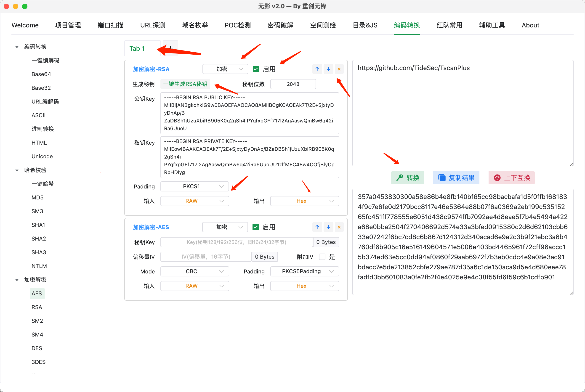Move RSA module up with arrow icon

(x=317, y=69)
